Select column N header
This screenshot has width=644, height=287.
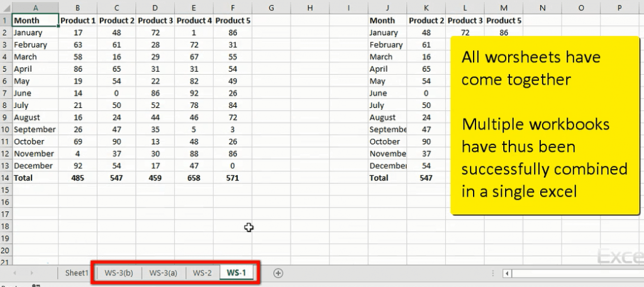point(542,8)
